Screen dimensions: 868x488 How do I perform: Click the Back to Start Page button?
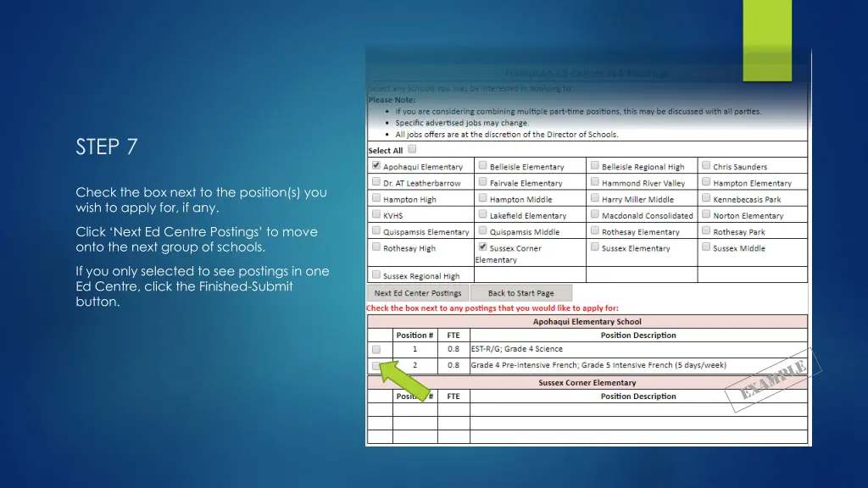[520, 293]
